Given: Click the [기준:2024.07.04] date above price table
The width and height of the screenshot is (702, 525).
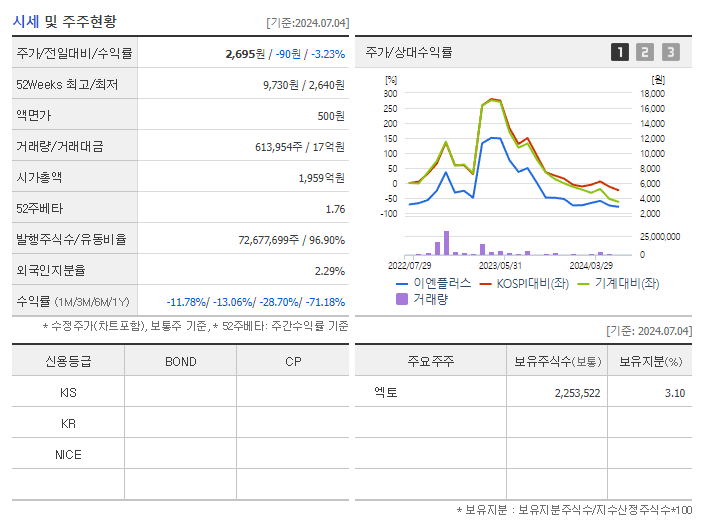Looking at the screenshot, I should [308, 23].
